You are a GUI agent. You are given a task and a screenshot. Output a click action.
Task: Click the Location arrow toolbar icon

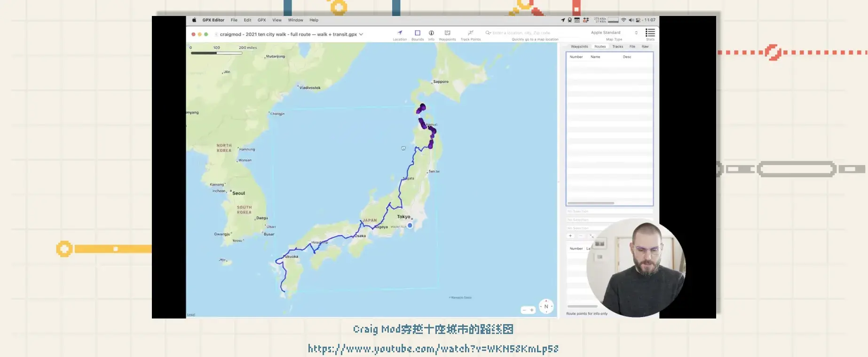point(400,33)
